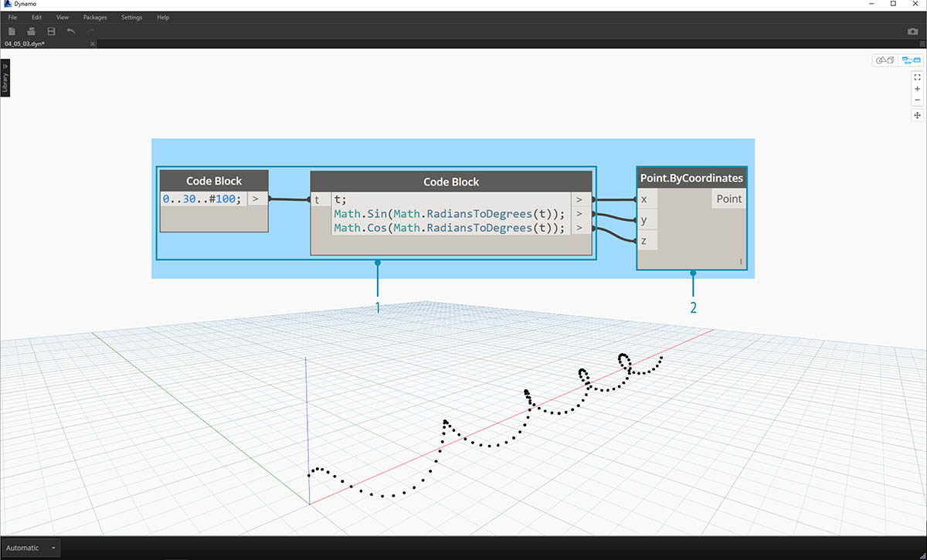Close the 04_05_03.dyn tab

point(93,44)
